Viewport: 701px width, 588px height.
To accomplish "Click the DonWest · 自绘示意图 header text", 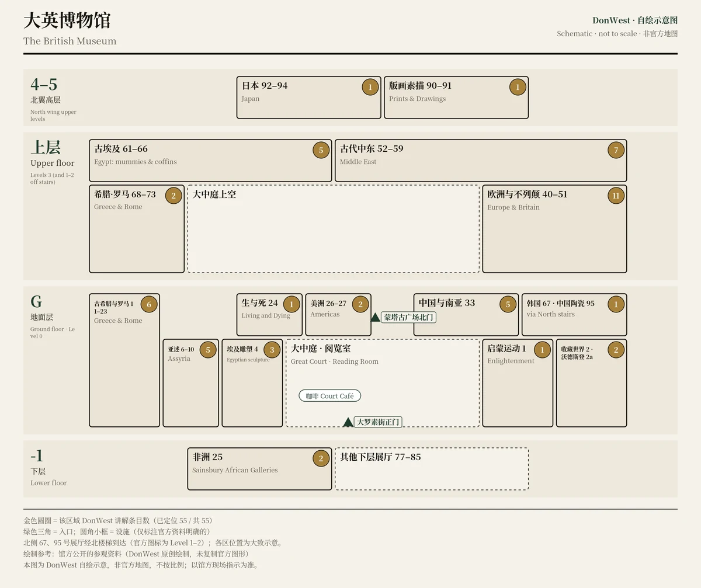I will [x=635, y=20].
